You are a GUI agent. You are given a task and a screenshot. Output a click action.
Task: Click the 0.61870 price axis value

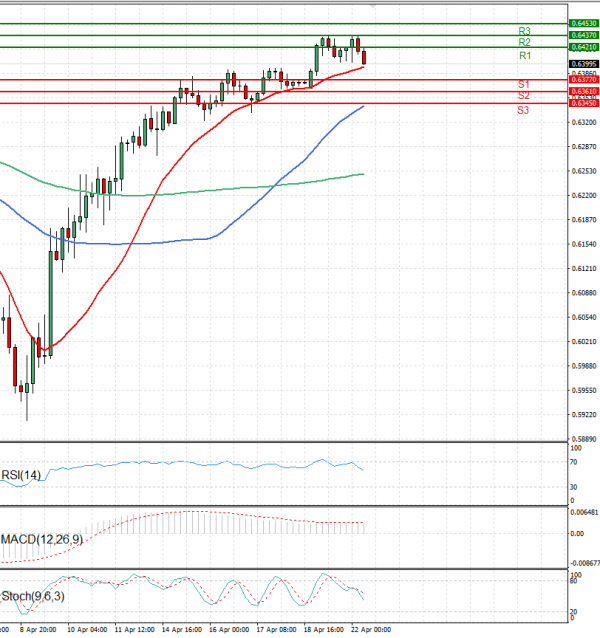[584, 220]
